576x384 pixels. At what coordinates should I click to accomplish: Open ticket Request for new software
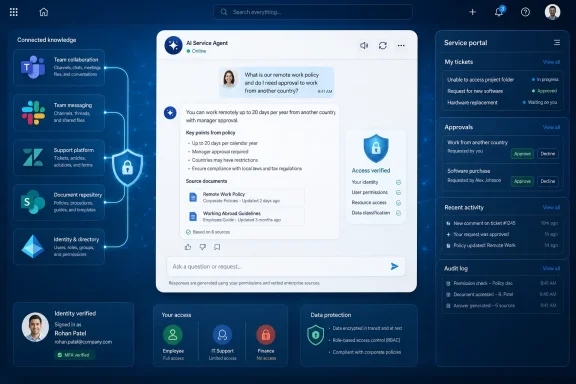503,91
